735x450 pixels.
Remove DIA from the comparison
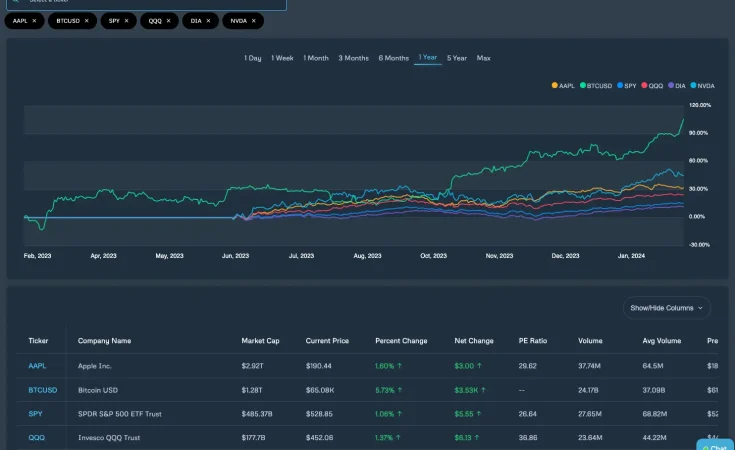click(x=208, y=20)
